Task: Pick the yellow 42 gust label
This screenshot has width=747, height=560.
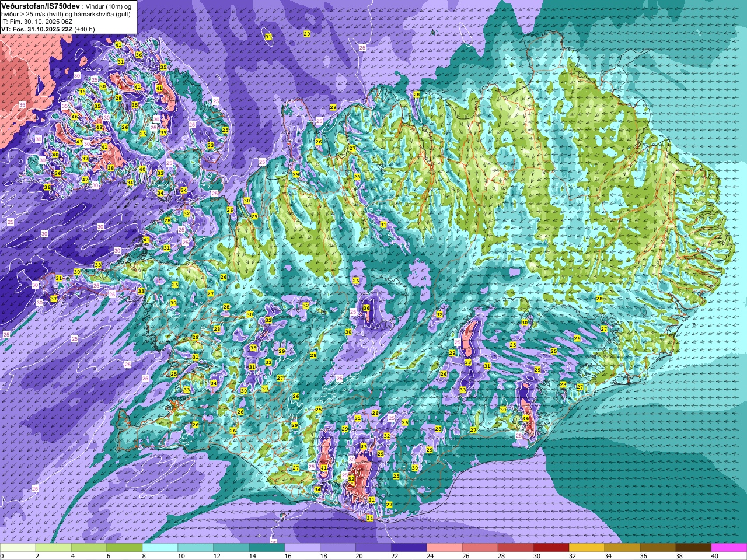Action: pyautogui.click(x=85, y=180)
